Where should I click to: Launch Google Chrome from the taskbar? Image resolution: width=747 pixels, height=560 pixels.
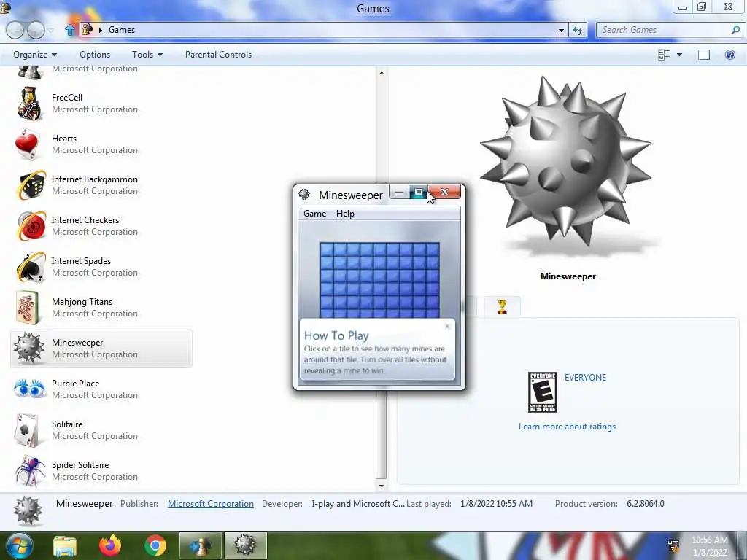click(x=155, y=545)
